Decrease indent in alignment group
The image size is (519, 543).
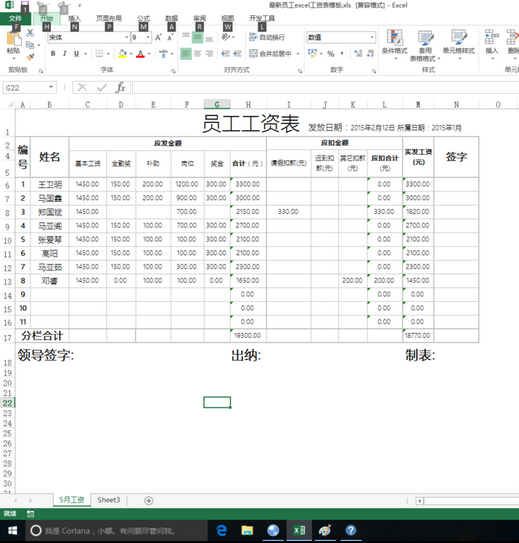(x=225, y=53)
